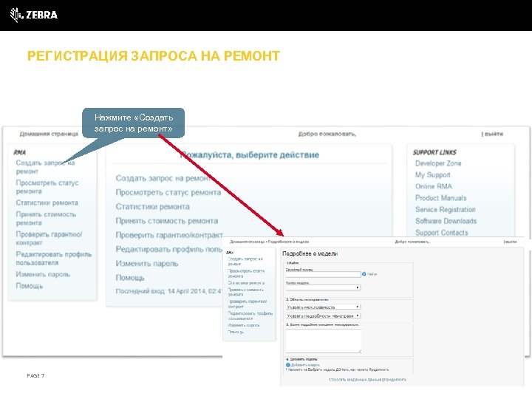This screenshot has width=532, height=399.
Task: Click the 'Пожалуйста, выберите действие' heading
Action: pyautogui.click(x=250, y=155)
